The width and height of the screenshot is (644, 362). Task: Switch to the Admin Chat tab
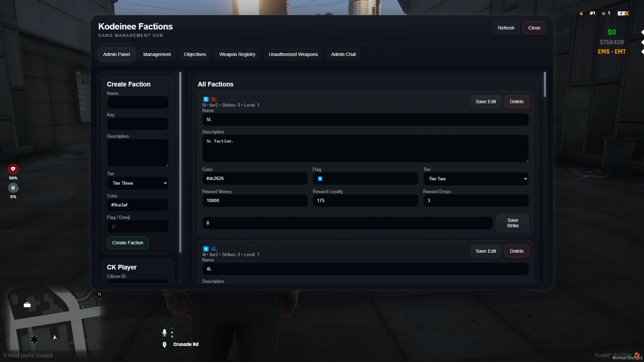pos(343,54)
